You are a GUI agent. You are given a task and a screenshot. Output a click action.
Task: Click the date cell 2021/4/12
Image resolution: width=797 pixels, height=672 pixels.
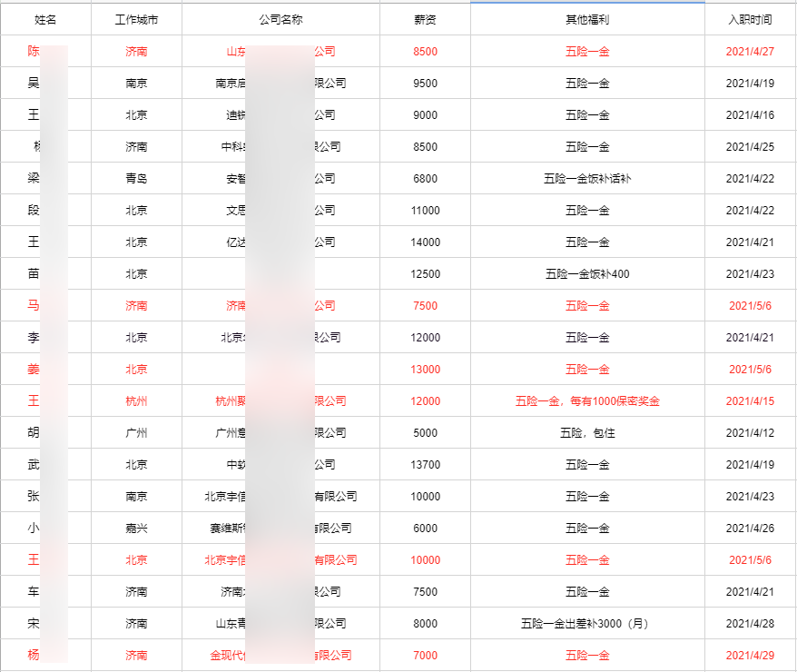tap(750, 433)
